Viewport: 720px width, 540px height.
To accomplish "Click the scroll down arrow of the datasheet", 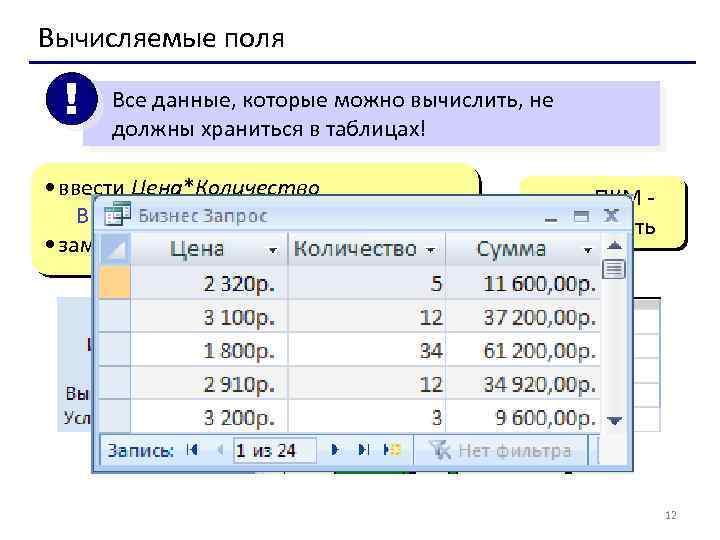I will (x=614, y=420).
